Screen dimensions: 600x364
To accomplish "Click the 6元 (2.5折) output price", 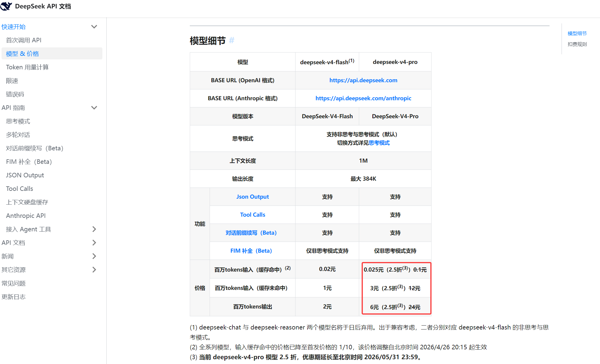I will [x=395, y=307].
